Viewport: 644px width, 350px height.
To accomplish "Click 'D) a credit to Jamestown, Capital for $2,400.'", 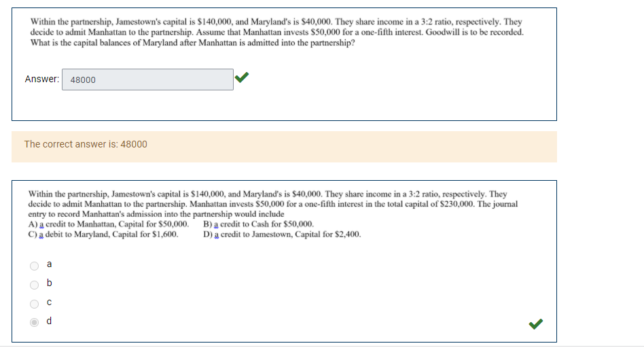I will pos(282,234).
